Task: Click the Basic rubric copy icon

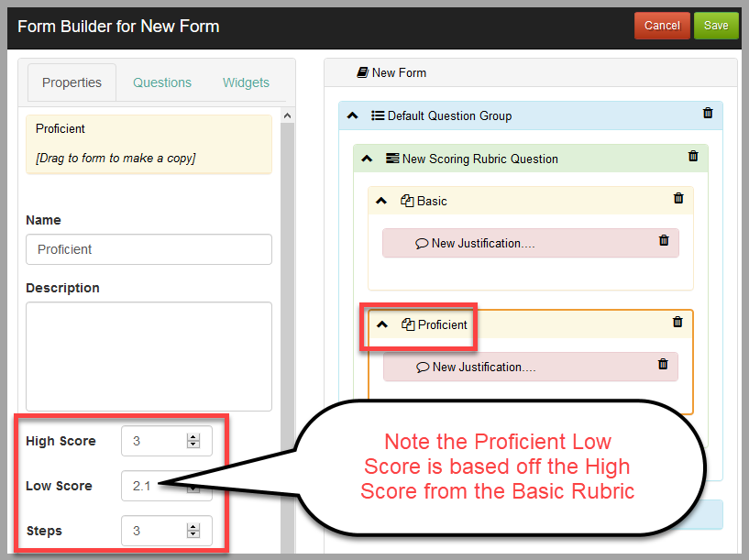Action: [407, 201]
